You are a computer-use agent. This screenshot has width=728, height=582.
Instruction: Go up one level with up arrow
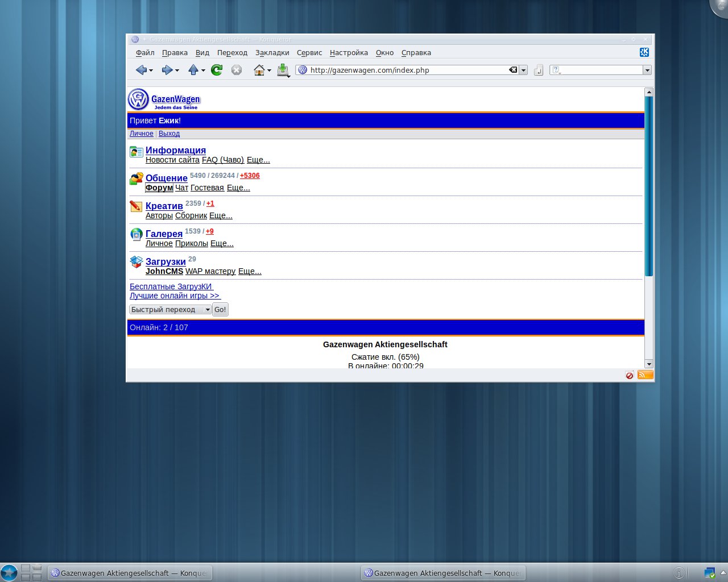193,70
